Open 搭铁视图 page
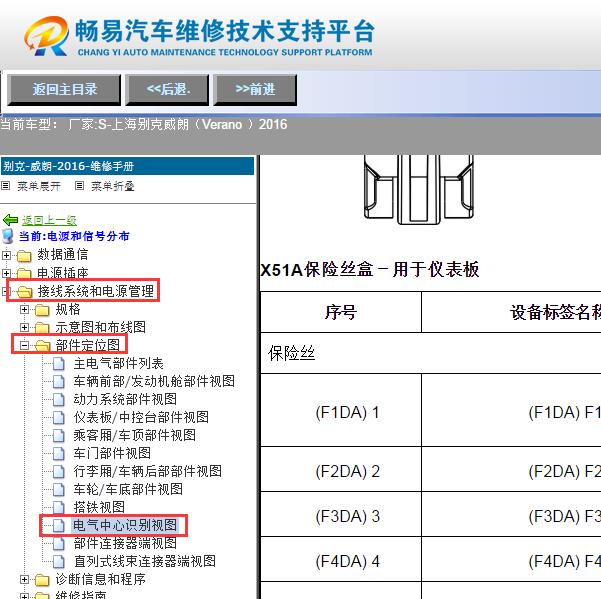This screenshot has width=601, height=599. [99, 507]
